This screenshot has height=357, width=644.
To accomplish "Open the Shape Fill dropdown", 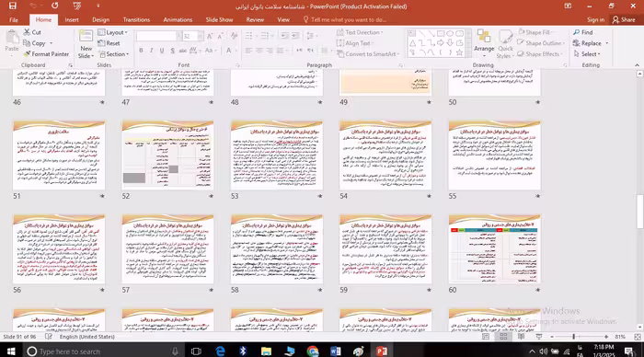I will [x=552, y=32].
